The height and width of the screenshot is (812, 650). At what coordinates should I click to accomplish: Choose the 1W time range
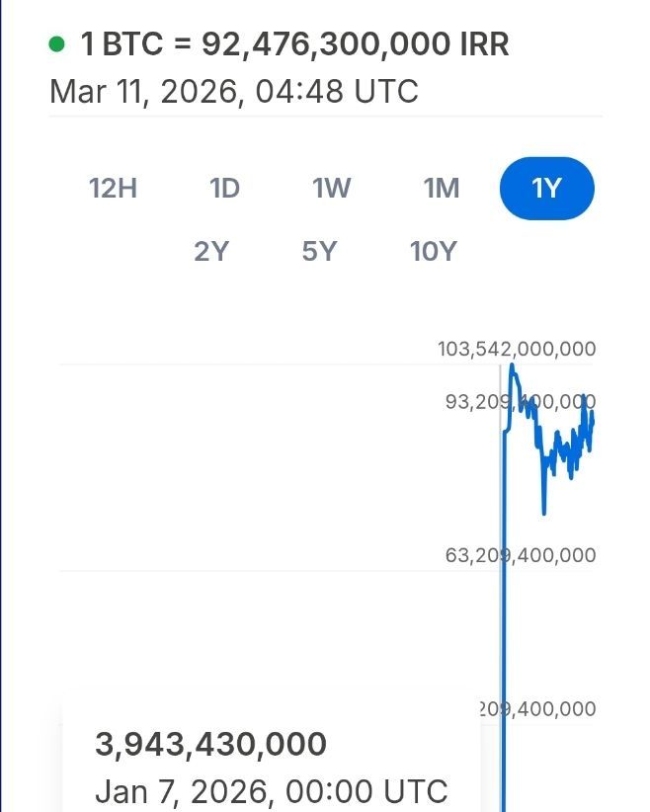click(332, 188)
